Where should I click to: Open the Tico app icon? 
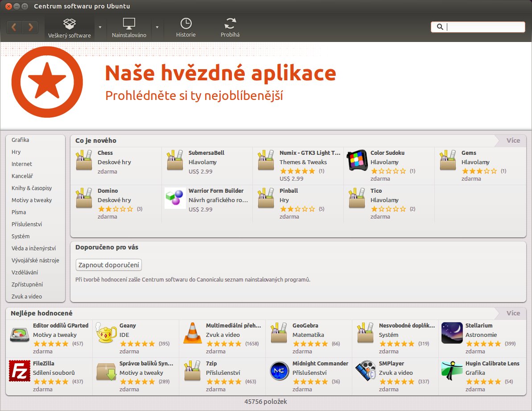pos(357,198)
